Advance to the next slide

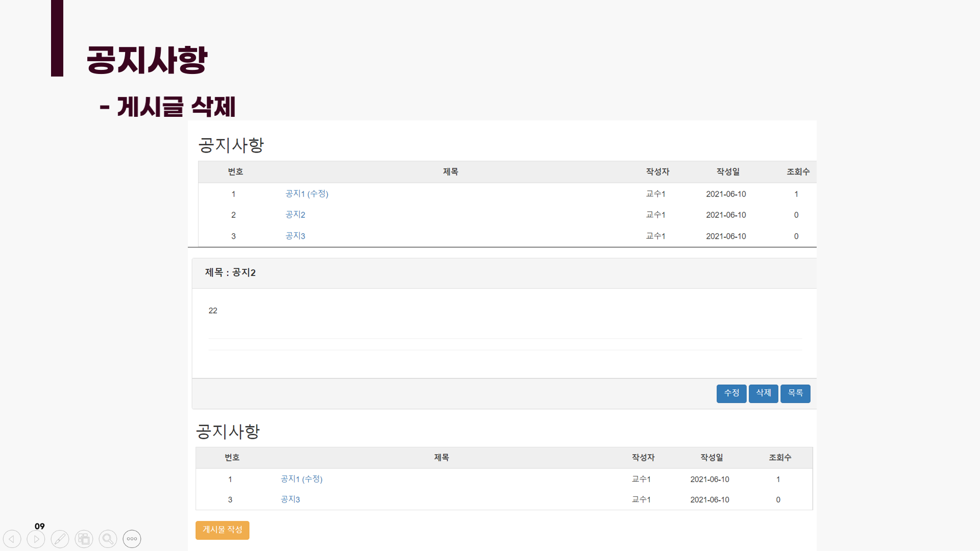click(x=36, y=539)
